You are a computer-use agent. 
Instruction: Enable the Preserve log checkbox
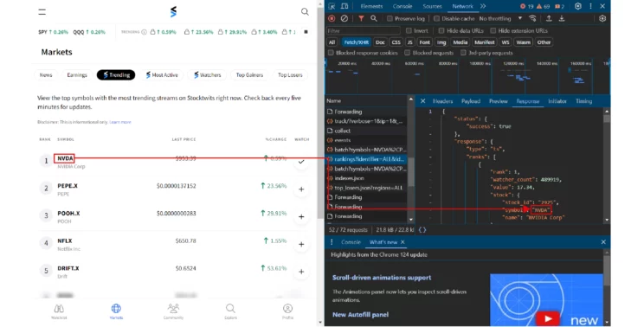click(390, 18)
